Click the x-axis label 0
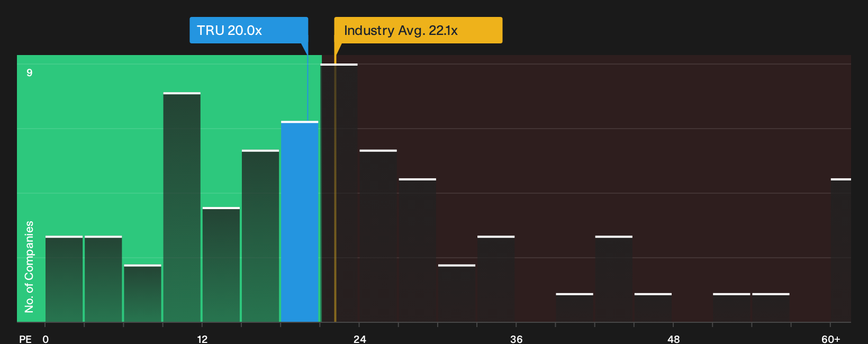 46,339
